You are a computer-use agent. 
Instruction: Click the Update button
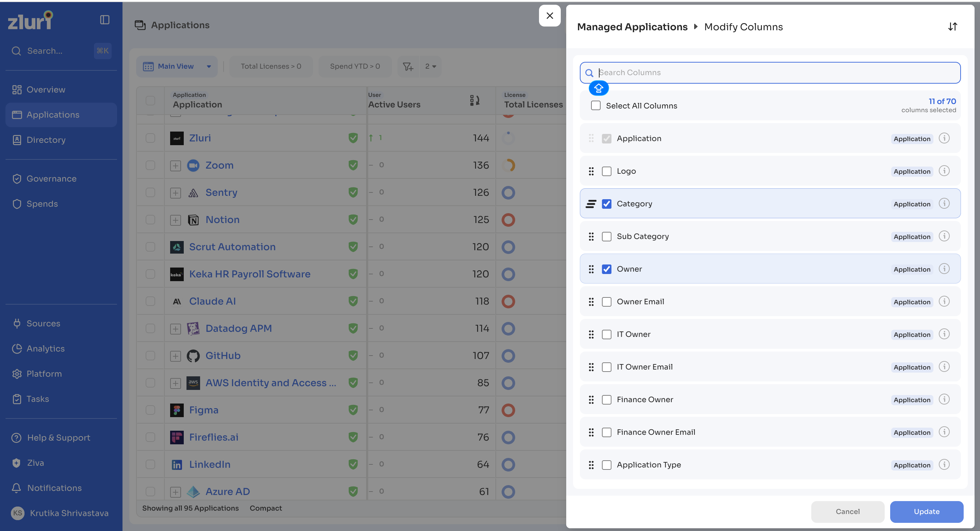click(x=926, y=512)
